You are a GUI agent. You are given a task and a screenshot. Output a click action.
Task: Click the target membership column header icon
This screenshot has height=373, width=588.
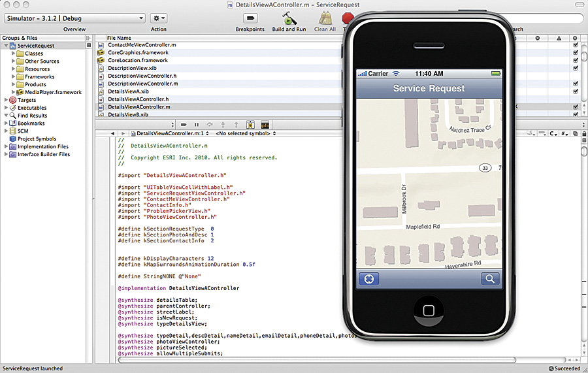coord(575,38)
